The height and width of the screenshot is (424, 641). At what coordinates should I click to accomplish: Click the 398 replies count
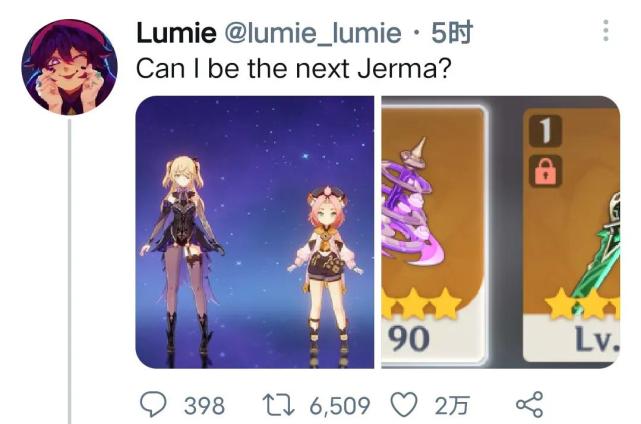[204, 406]
